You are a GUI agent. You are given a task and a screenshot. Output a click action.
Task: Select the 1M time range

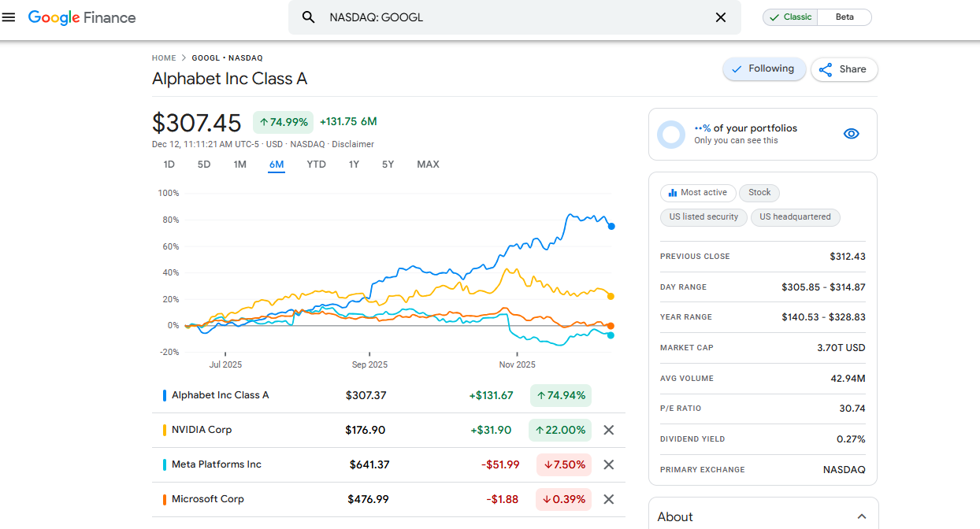pyautogui.click(x=240, y=165)
